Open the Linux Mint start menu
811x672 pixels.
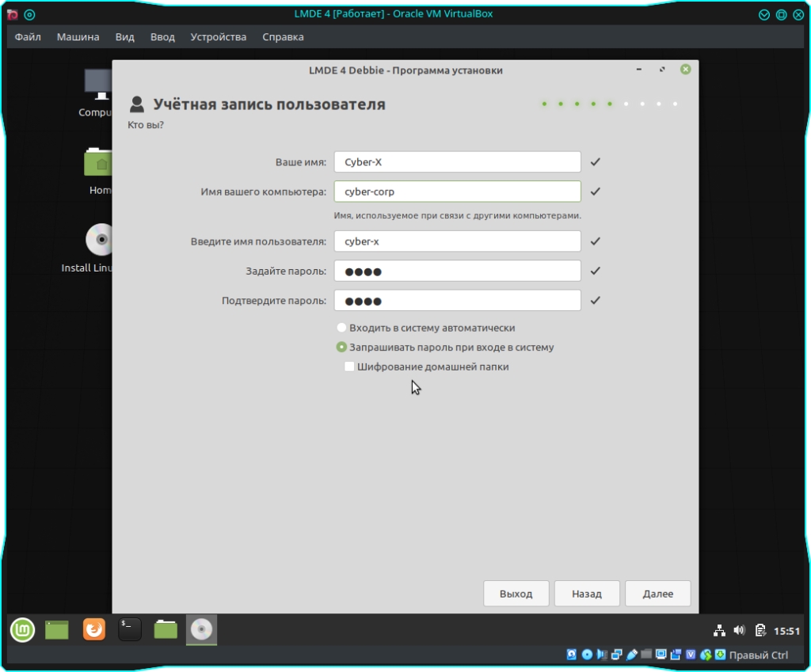pos(22,630)
